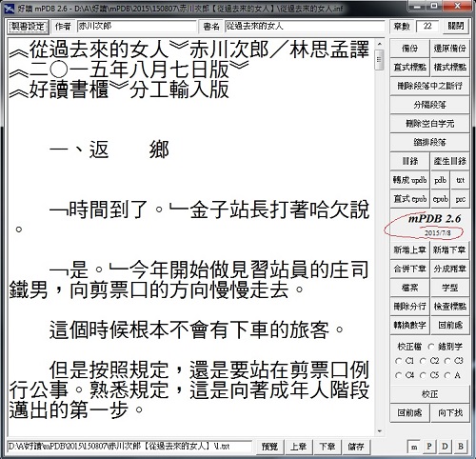Click the prc export button

(x=460, y=199)
